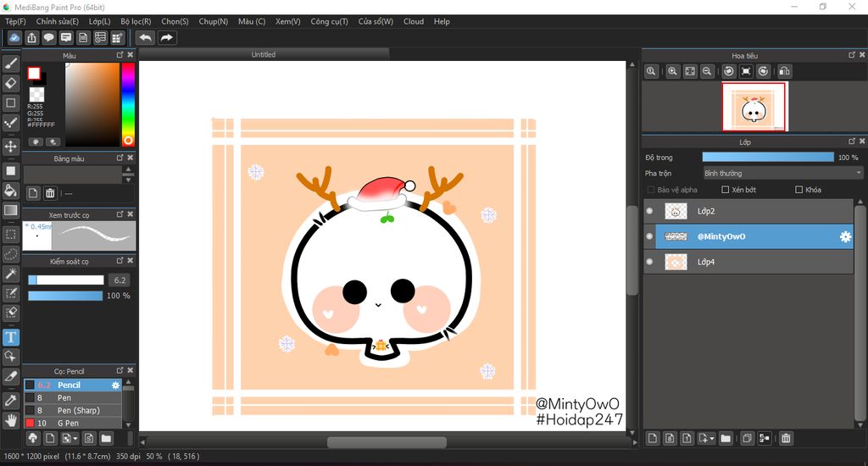
Task: Open the Tệp(F) menu
Action: pyautogui.click(x=15, y=21)
